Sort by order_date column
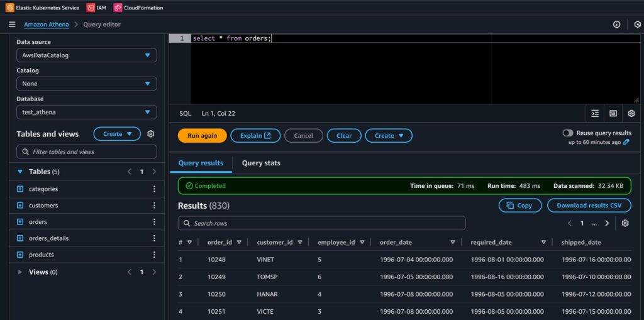The height and width of the screenshot is (320, 644). point(453,243)
